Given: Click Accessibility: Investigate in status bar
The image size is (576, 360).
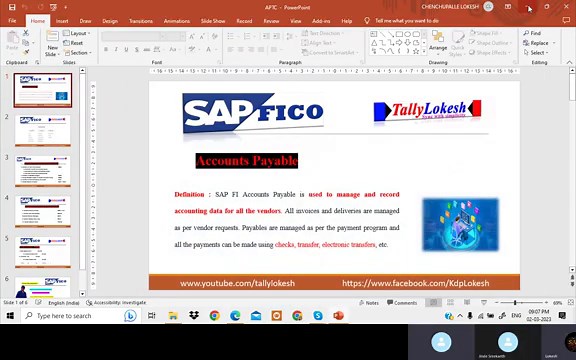Looking at the screenshot, I should pos(116,303).
